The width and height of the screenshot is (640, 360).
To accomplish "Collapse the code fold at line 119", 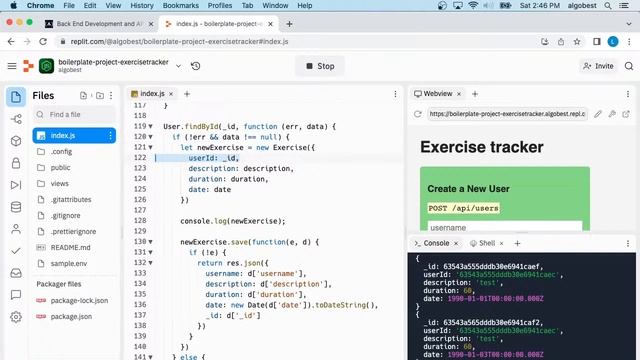I will click(151, 127).
